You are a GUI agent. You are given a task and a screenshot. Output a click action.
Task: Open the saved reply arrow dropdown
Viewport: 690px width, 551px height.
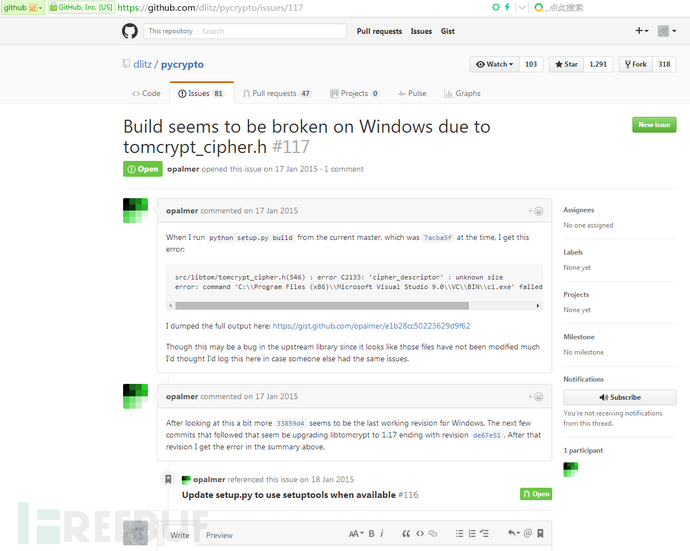coord(514,533)
